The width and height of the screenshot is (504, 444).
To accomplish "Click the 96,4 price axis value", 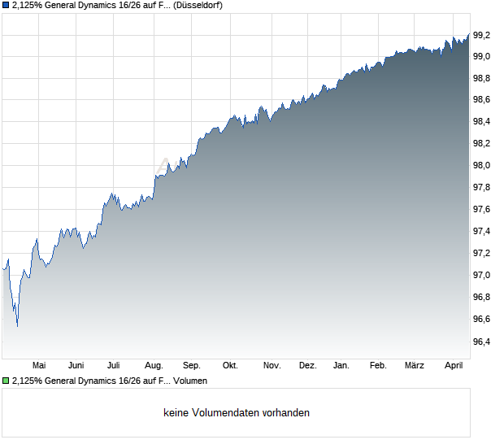I will click(x=482, y=342).
